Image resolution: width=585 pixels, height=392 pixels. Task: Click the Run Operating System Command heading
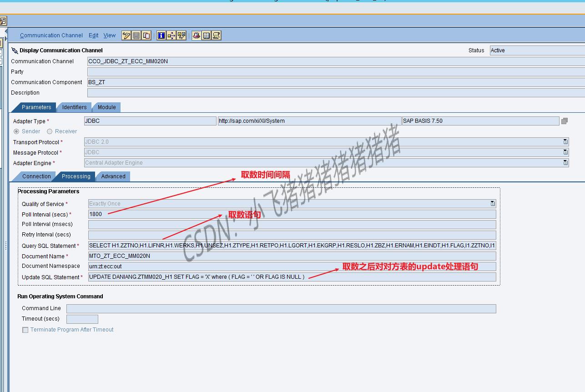point(60,297)
